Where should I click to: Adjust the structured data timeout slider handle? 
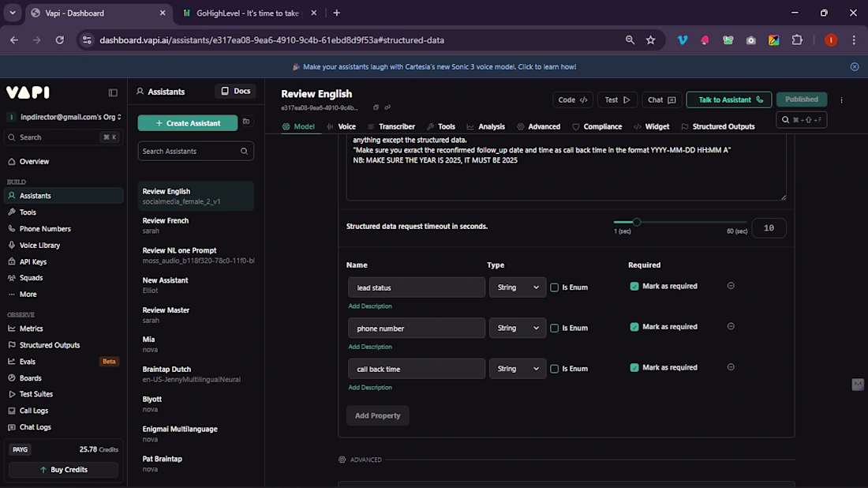tap(637, 222)
